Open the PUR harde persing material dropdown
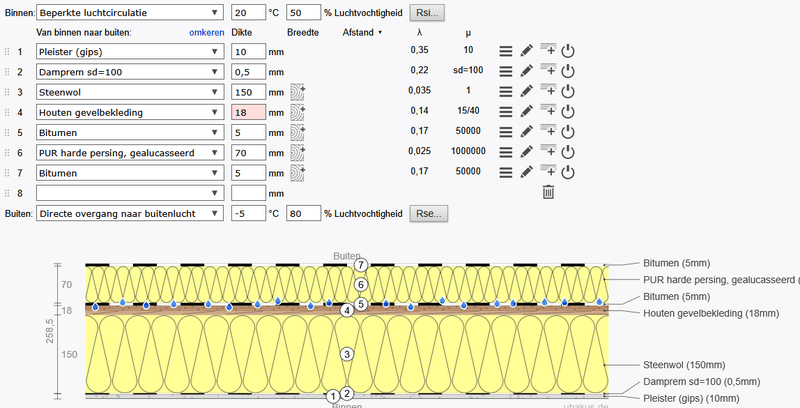This screenshot has width=800, height=408. (130, 152)
